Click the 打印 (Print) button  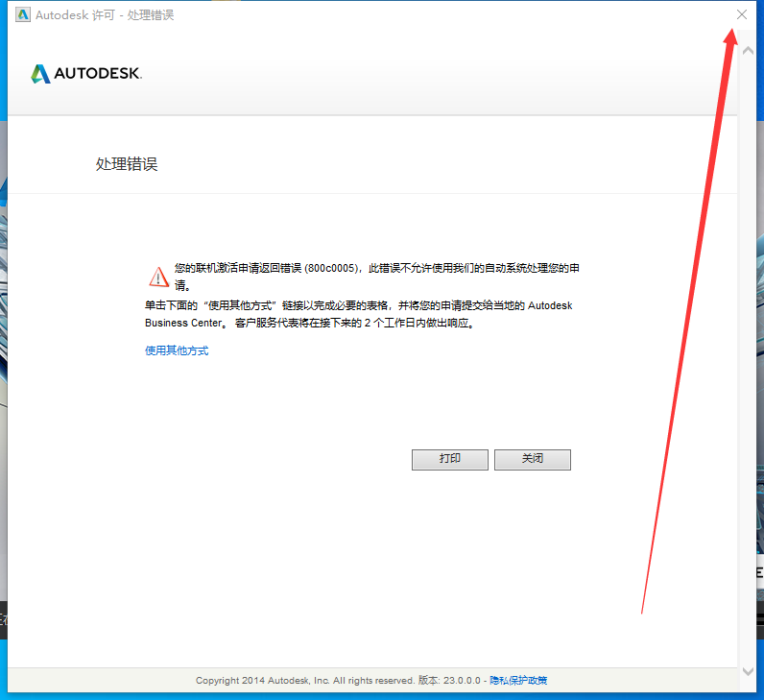(x=450, y=459)
